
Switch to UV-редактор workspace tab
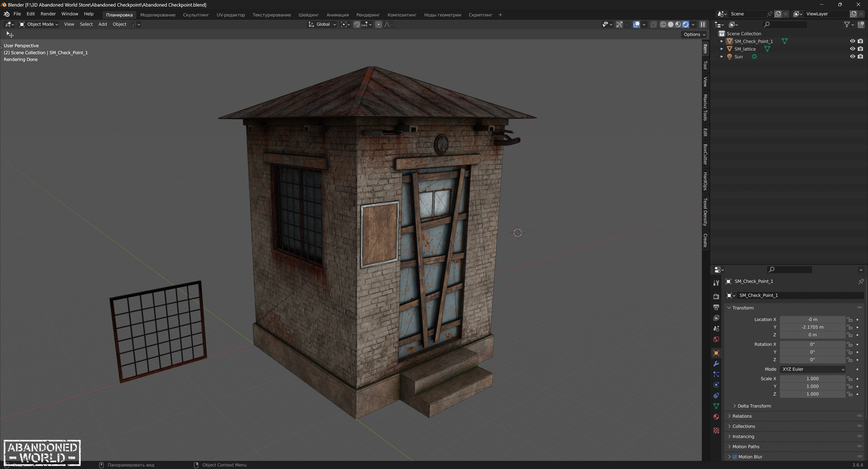tap(231, 15)
